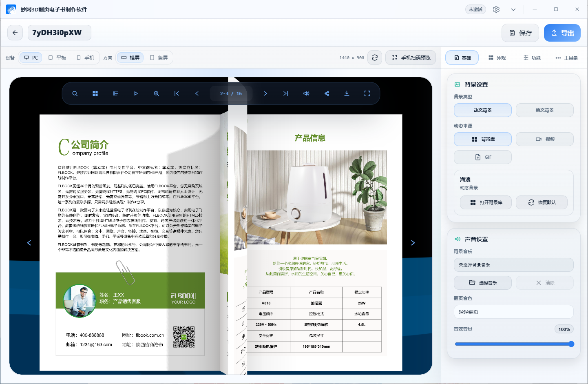Jump to first page icon
The width and height of the screenshot is (588, 384).
click(x=177, y=93)
